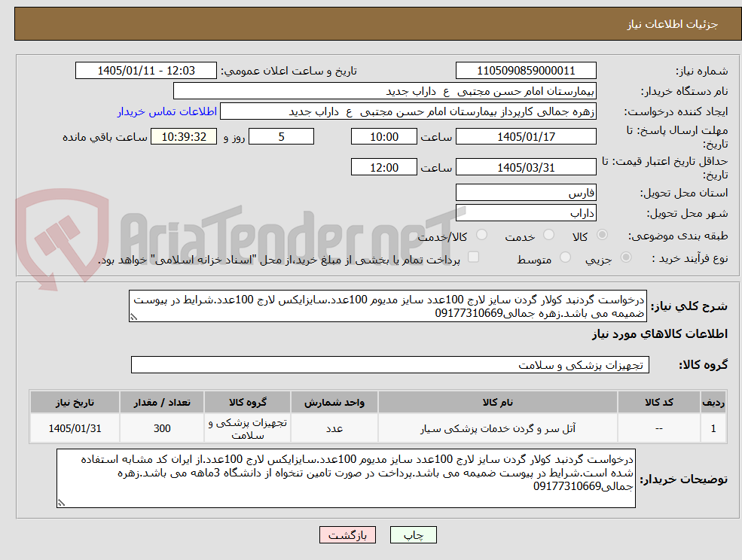Select the کالا radio button
The height and width of the screenshot is (560, 742).
(603, 235)
